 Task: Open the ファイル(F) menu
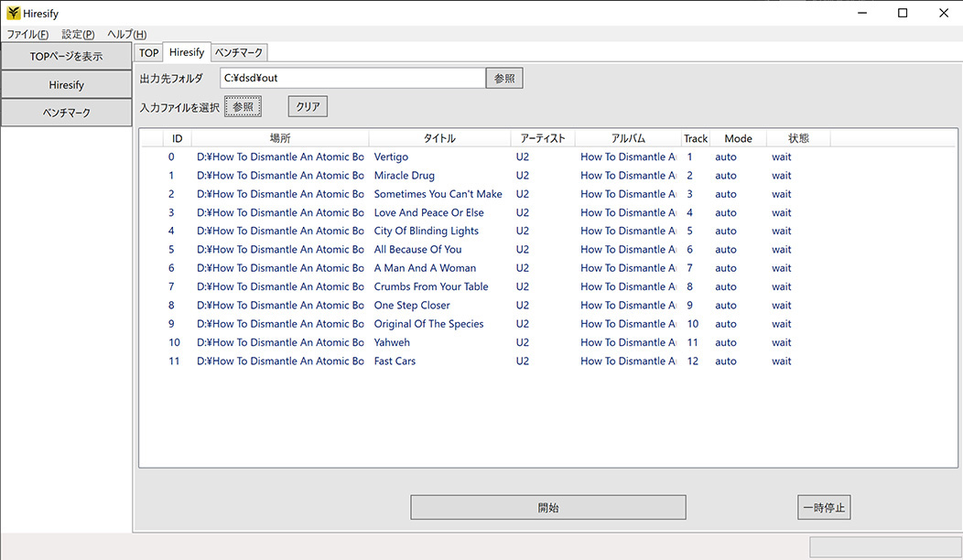pos(27,34)
